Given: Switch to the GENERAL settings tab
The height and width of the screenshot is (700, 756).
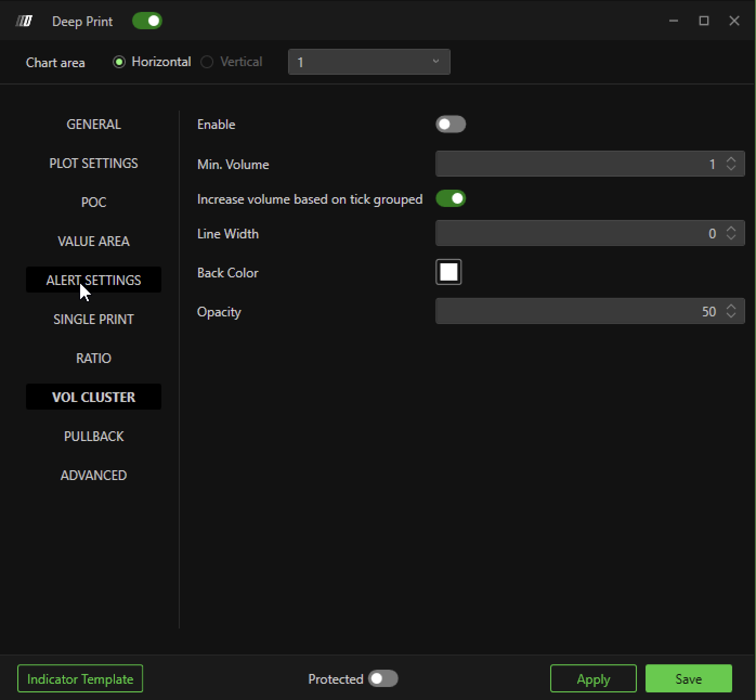Looking at the screenshot, I should click(x=94, y=125).
